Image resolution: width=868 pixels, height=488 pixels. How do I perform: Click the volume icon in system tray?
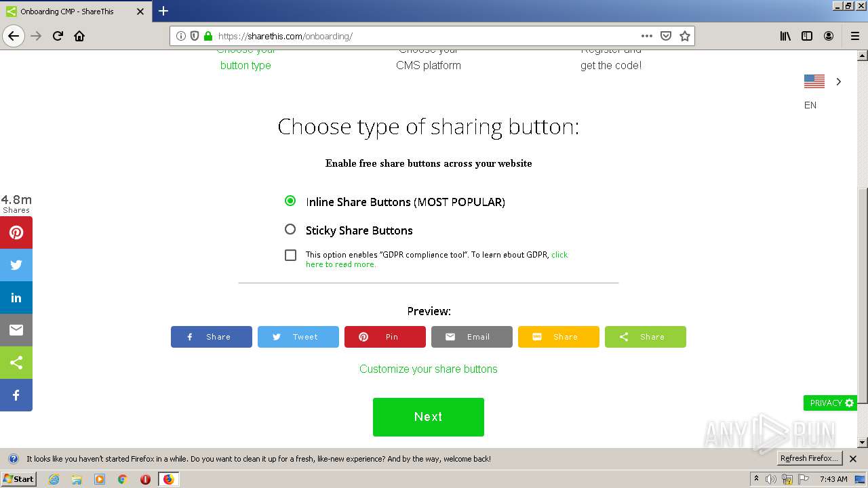pos(770,479)
